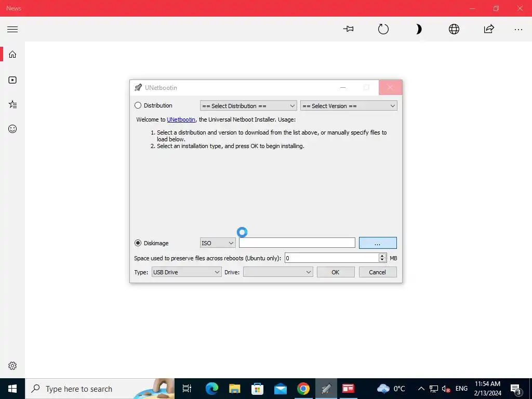Open the Drive selection dropdown
532x399 pixels.
point(278,272)
